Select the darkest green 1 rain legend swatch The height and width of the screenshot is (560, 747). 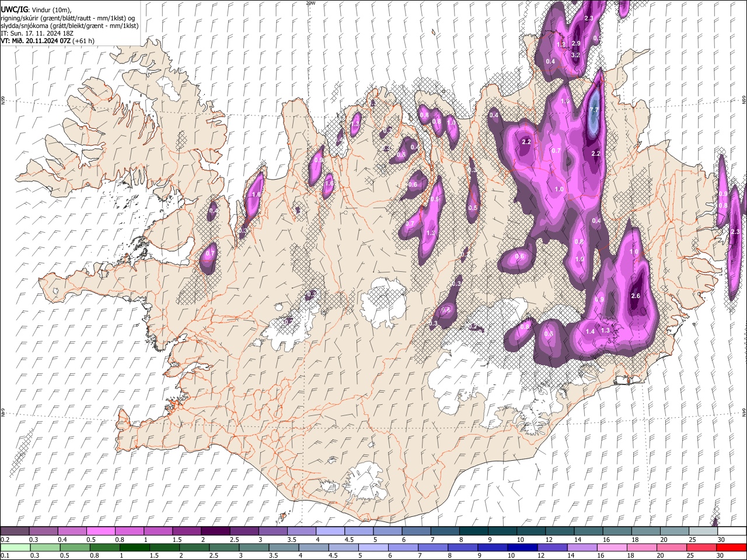tap(134, 548)
